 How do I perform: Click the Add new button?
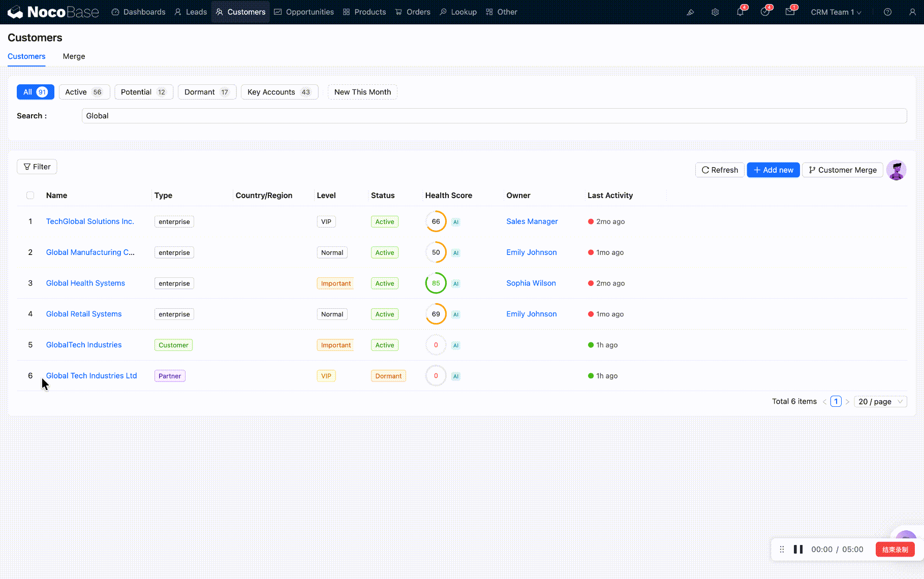773,170
